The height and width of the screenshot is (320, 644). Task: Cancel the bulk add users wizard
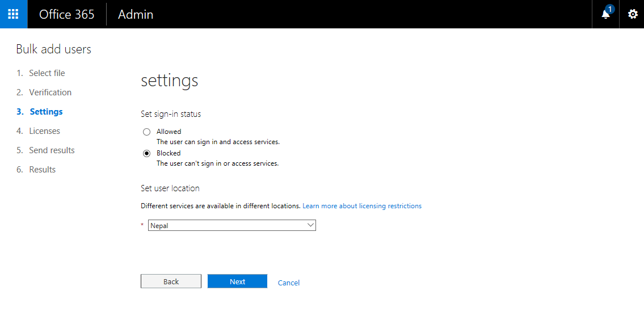click(x=289, y=283)
